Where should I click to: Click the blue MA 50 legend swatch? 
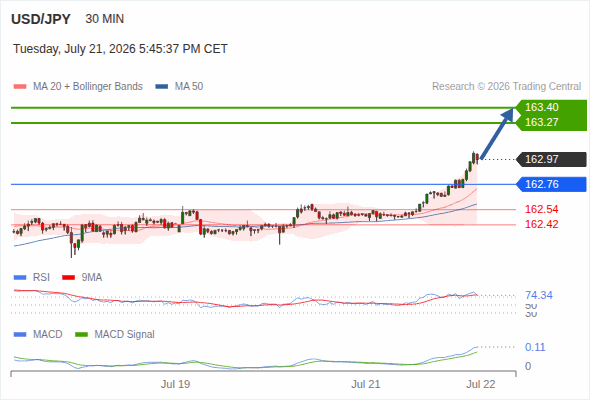[x=162, y=87]
